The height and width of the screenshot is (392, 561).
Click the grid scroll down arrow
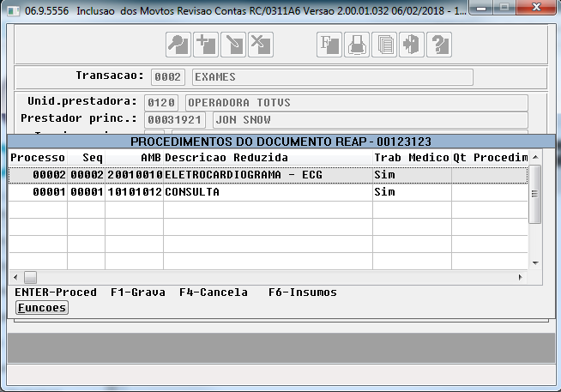coord(535,263)
